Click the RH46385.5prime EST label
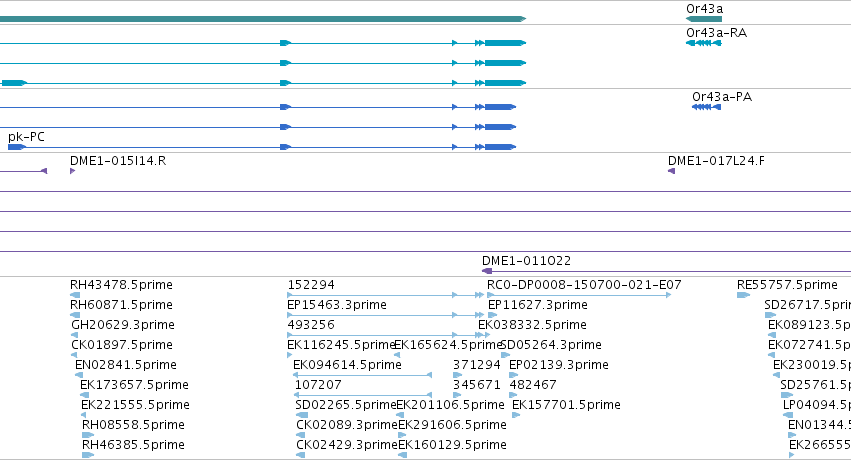 pos(133,445)
